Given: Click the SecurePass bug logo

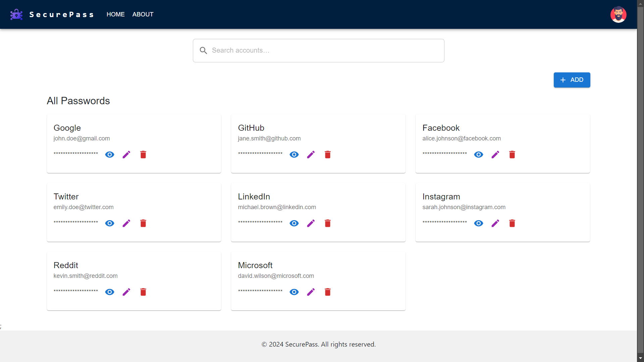Looking at the screenshot, I should [x=16, y=14].
